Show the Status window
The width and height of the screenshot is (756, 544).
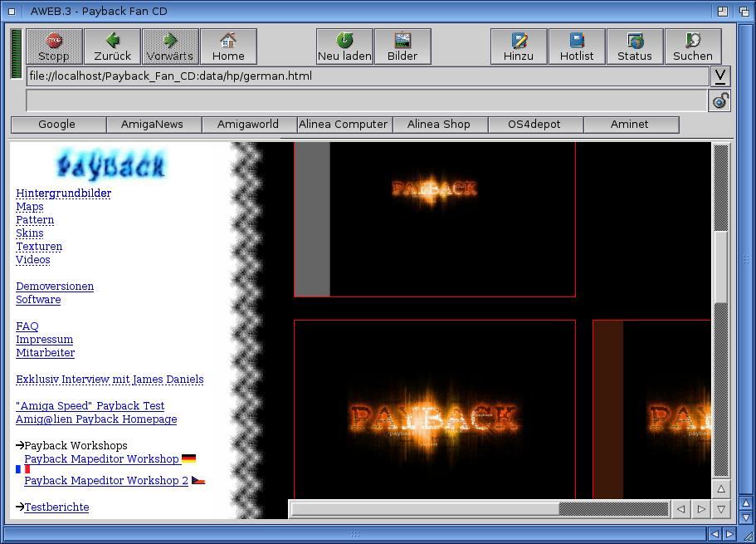(635, 47)
